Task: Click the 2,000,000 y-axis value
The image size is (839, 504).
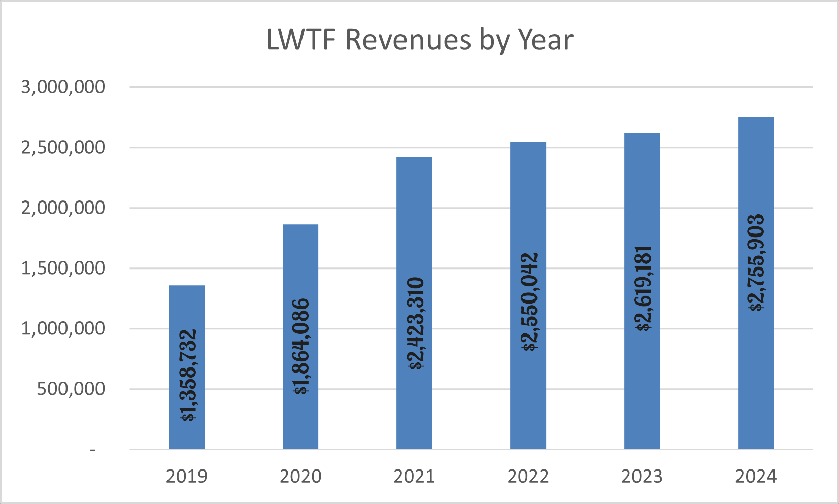Action: click(x=63, y=208)
